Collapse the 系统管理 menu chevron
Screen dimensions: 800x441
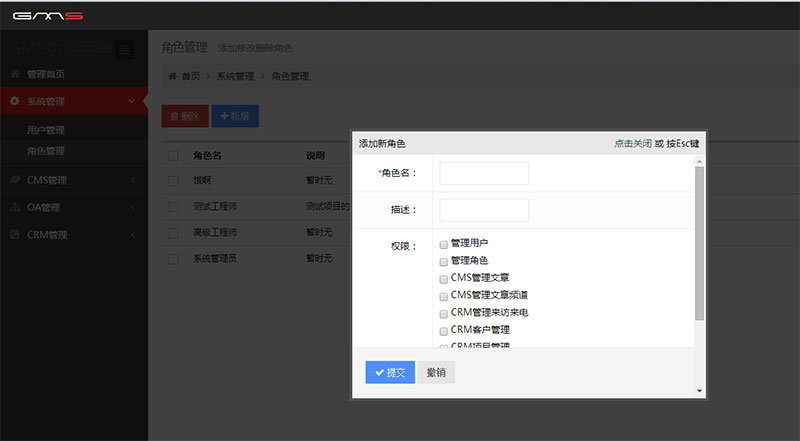[132, 101]
